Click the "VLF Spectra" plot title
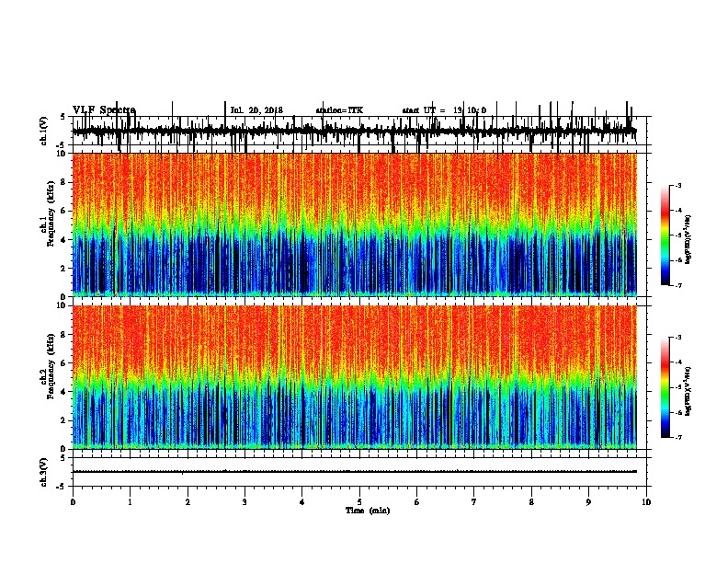Screen dimensions: 728x563 point(104,110)
